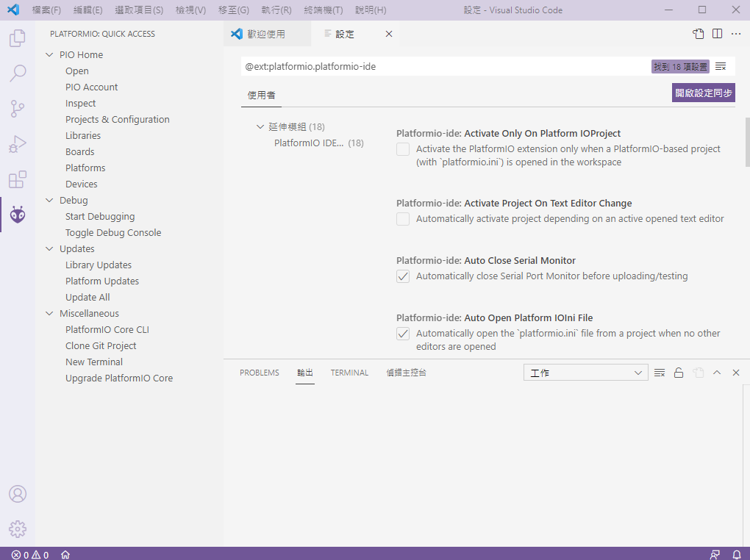Open New Terminal in Miscellaneous
Viewport: 750px width, 560px height.
pyautogui.click(x=94, y=362)
